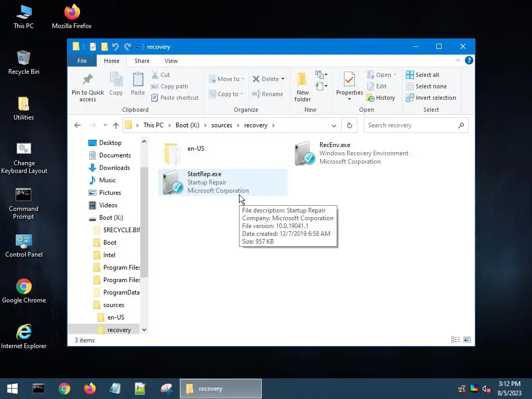Viewport: 532px width, 399px height.
Task: Click Invert selection in the ribbon
Action: [431, 98]
